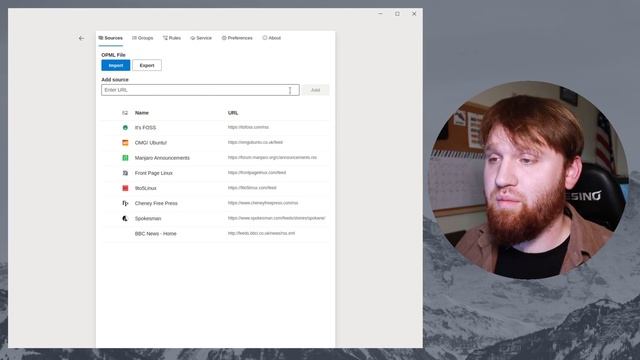The image size is (640, 360).
Task: Sort sources by the Name column
Action: 142,113
